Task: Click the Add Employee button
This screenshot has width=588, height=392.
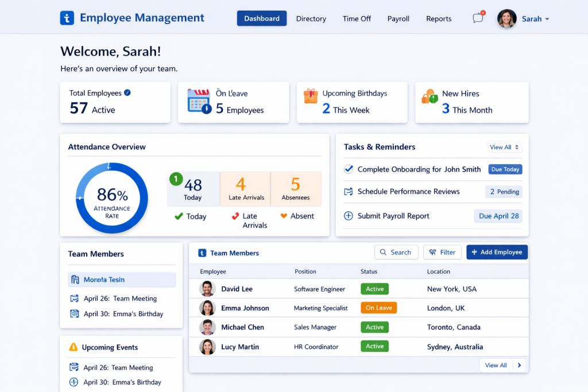Action: point(497,252)
